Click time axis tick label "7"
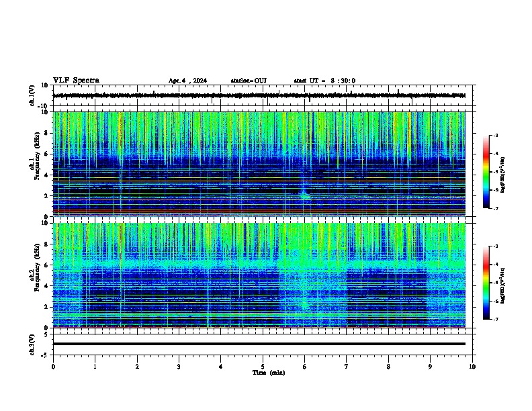 click(347, 367)
